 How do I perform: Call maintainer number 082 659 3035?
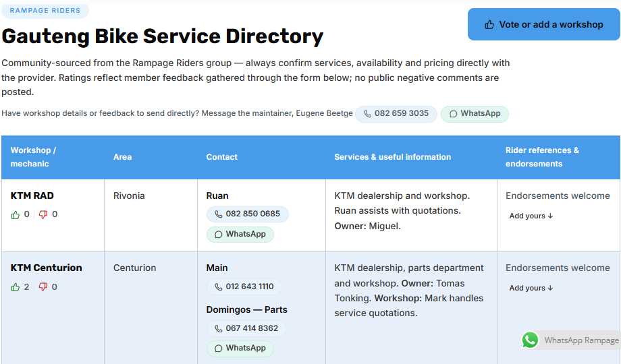pyautogui.click(x=396, y=113)
